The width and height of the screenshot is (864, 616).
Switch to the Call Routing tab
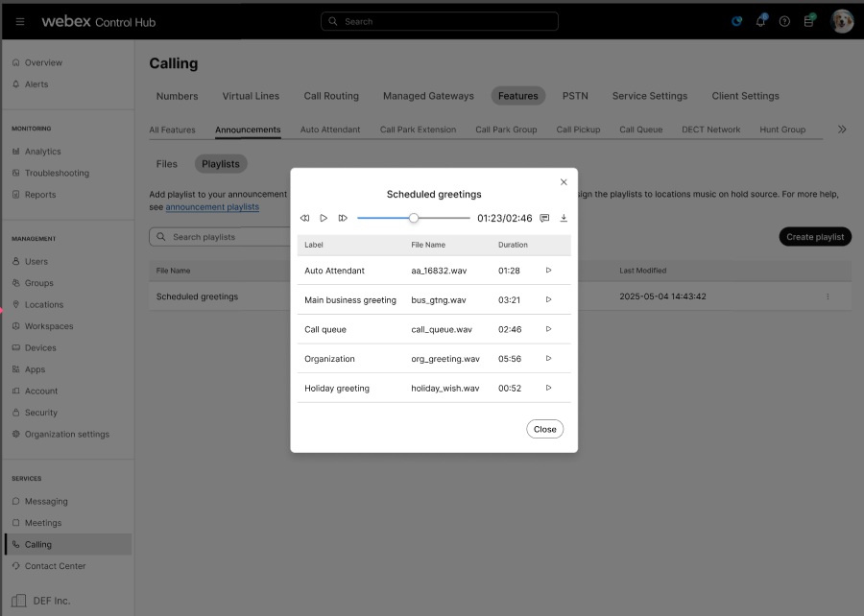(x=331, y=96)
